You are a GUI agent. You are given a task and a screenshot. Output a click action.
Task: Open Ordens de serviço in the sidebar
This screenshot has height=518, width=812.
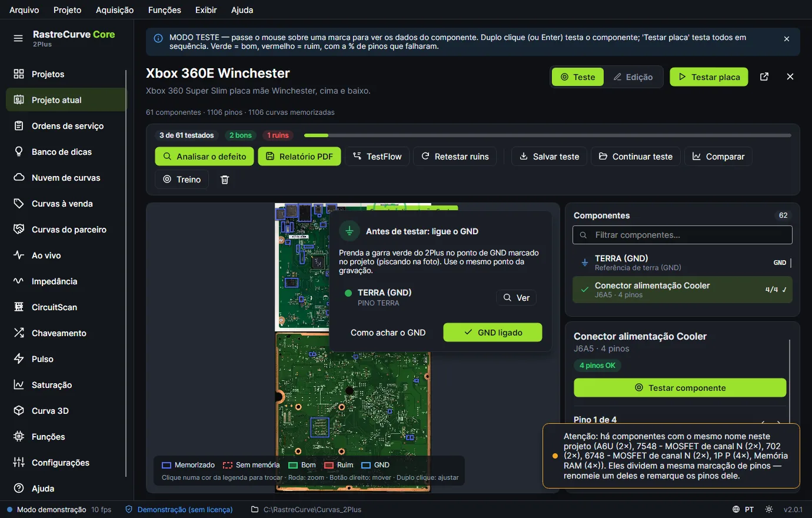66,126
